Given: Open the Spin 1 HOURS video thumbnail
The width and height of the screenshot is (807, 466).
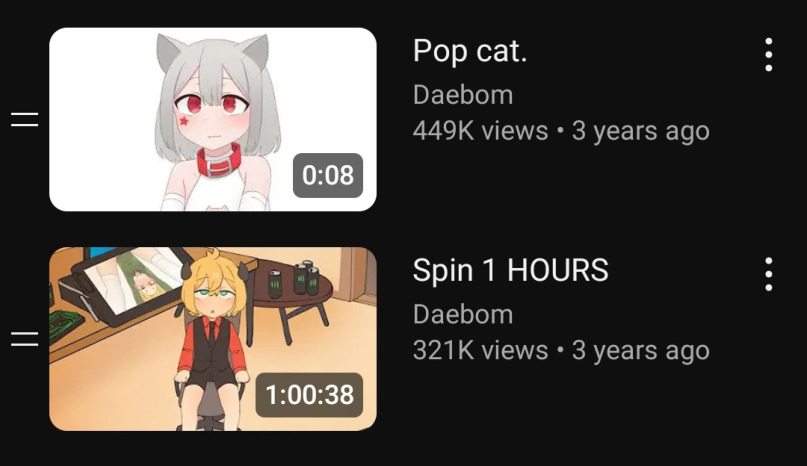Looking at the screenshot, I should (x=213, y=339).
